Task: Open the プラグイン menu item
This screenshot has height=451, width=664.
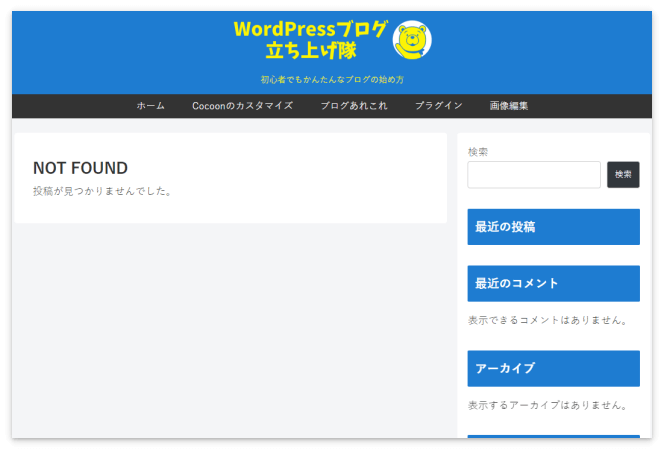Action: [x=438, y=106]
